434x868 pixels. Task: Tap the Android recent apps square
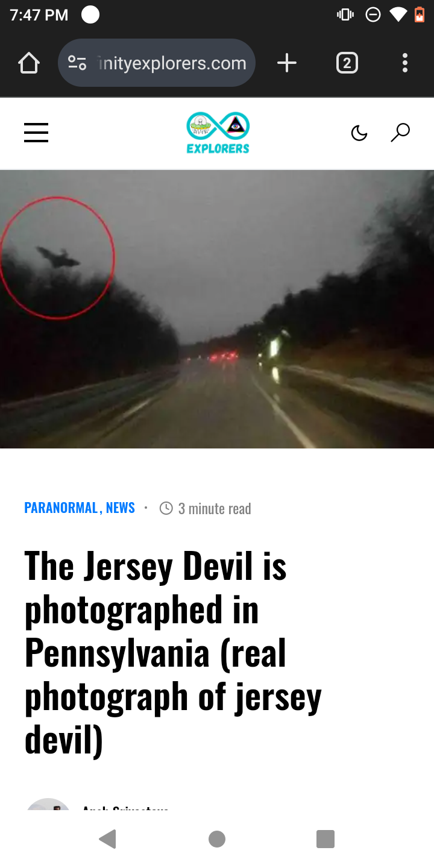click(325, 839)
